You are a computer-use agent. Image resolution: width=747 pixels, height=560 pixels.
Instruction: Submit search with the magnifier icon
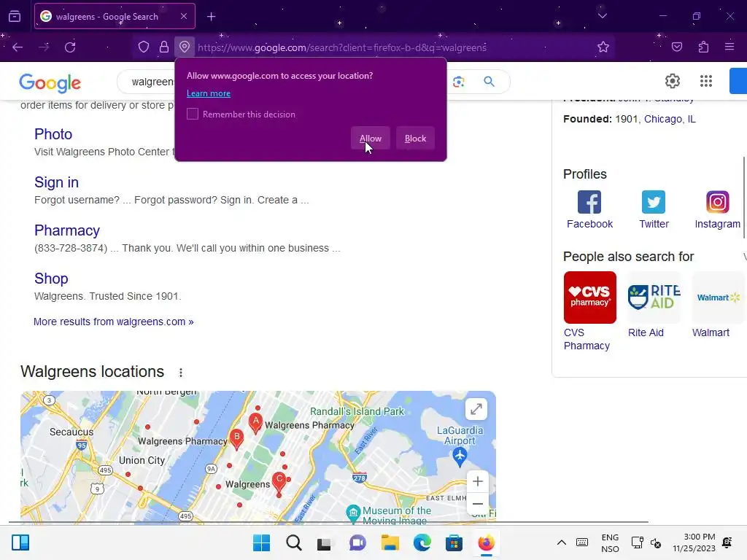tap(489, 82)
